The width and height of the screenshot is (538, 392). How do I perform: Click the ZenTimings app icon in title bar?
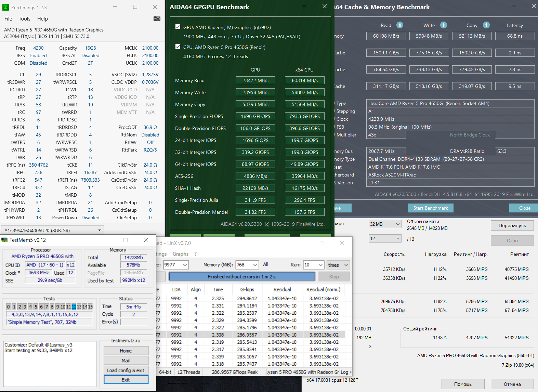[x=6, y=7]
